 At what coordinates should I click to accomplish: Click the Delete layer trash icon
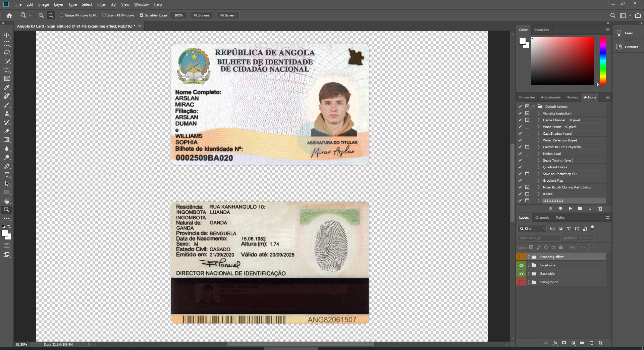(600, 343)
